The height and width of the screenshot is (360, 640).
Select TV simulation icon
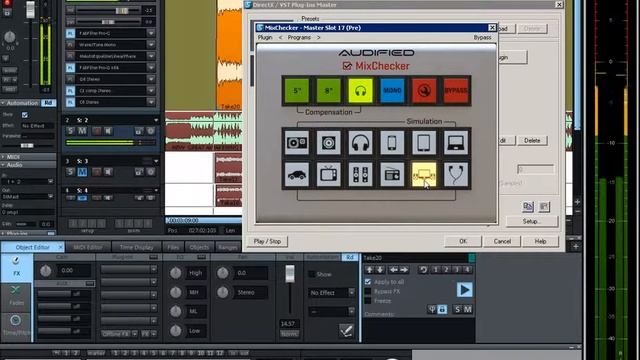click(329, 174)
